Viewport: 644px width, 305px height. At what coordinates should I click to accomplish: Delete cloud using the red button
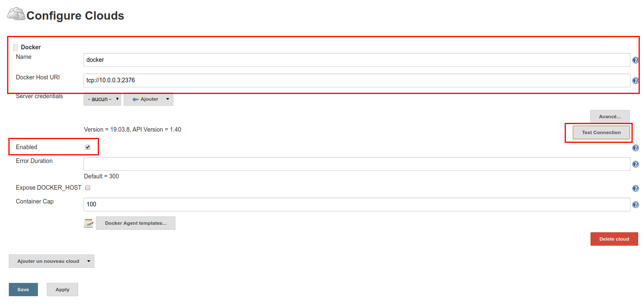pos(614,239)
